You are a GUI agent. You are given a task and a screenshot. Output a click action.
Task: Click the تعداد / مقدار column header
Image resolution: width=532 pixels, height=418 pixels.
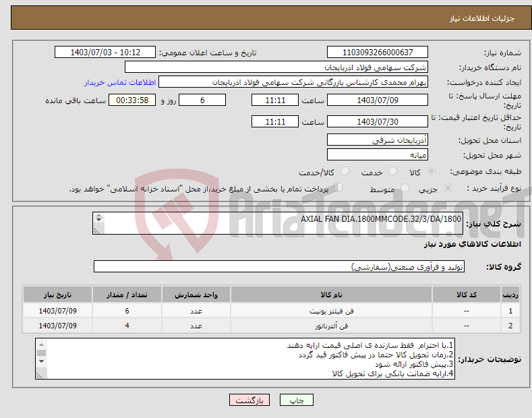(127, 295)
